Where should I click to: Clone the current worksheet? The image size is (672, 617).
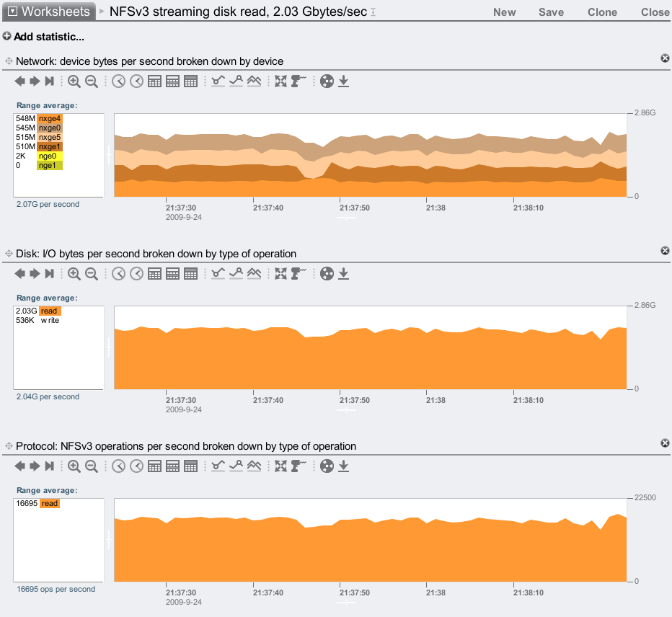602,12
